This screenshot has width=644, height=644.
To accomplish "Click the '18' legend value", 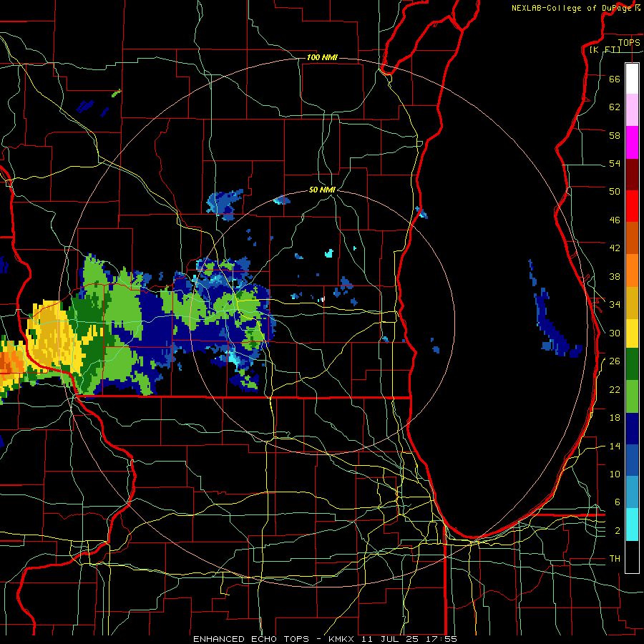I will click(615, 418).
